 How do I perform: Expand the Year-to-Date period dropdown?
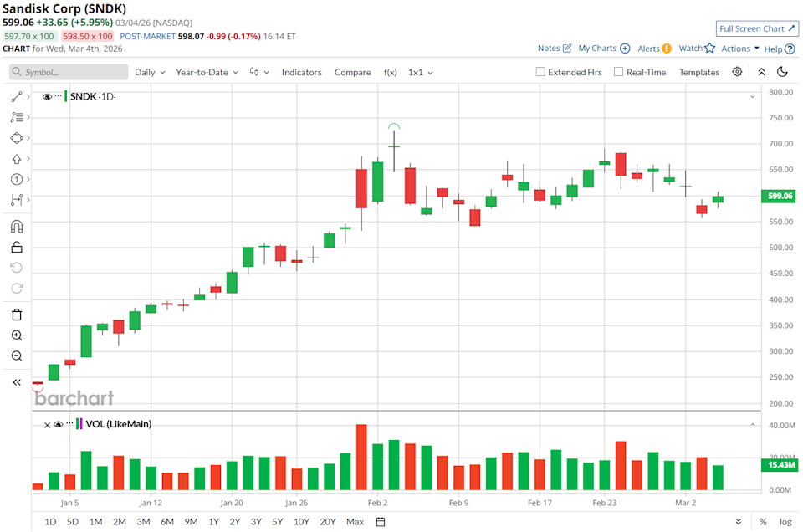[x=207, y=72]
